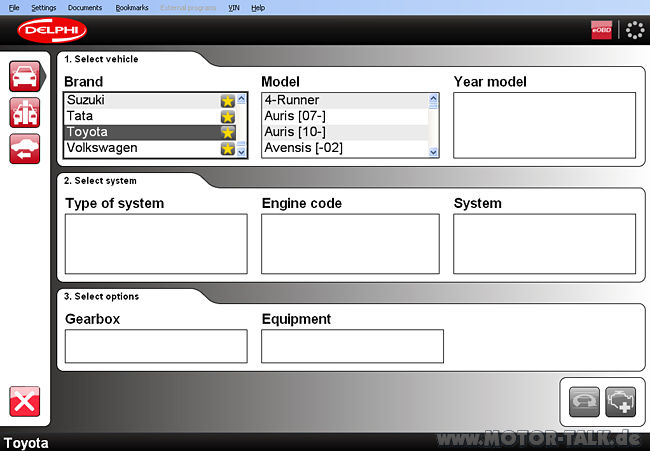The width and height of the screenshot is (650, 451).
Task: Click the empty Year model list box
Action: 544,125
